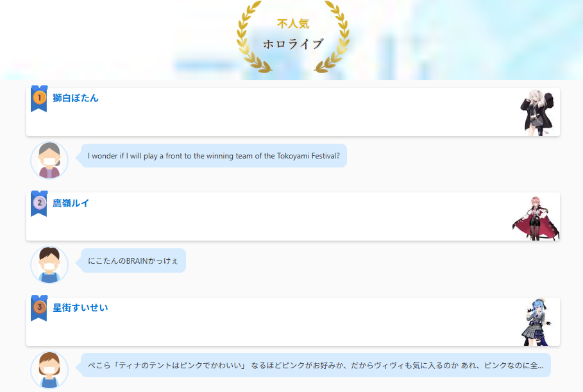
Task: Click the 不人気 heading text
Action: (x=293, y=24)
